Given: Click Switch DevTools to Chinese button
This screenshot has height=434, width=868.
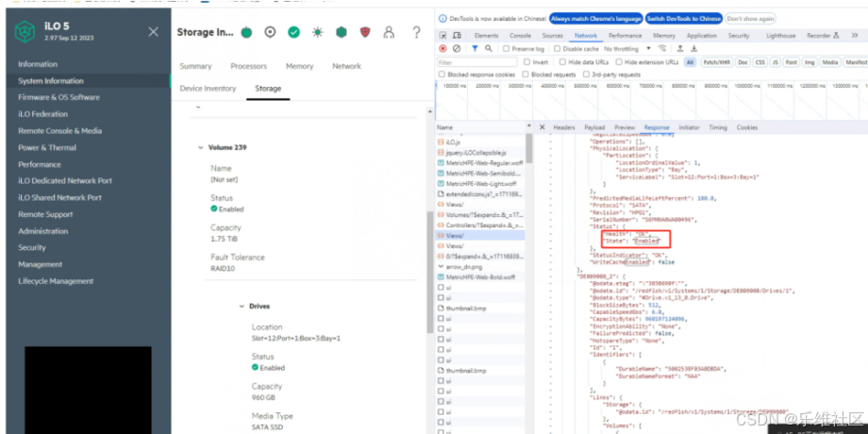Looking at the screenshot, I should click(x=684, y=19).
